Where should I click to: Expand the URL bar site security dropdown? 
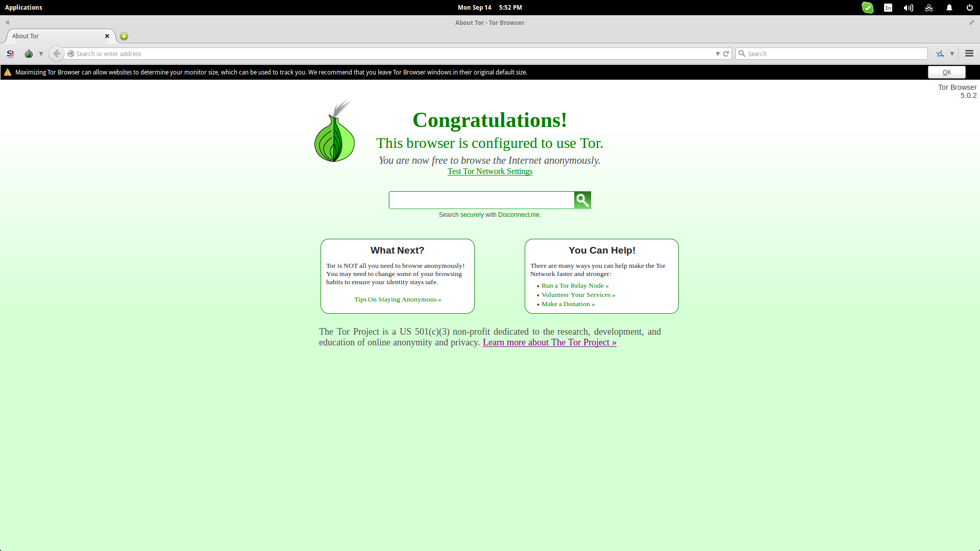pyautogui.click(x=71, y=54)
